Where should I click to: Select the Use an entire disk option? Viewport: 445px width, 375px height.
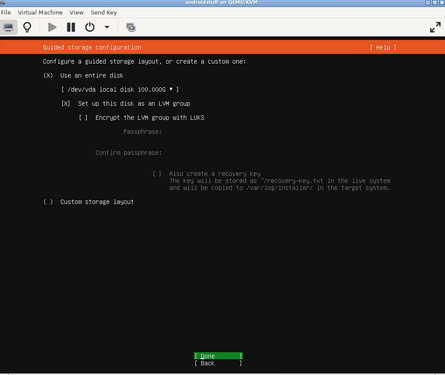pyautogui.click(x=83, y=76)
